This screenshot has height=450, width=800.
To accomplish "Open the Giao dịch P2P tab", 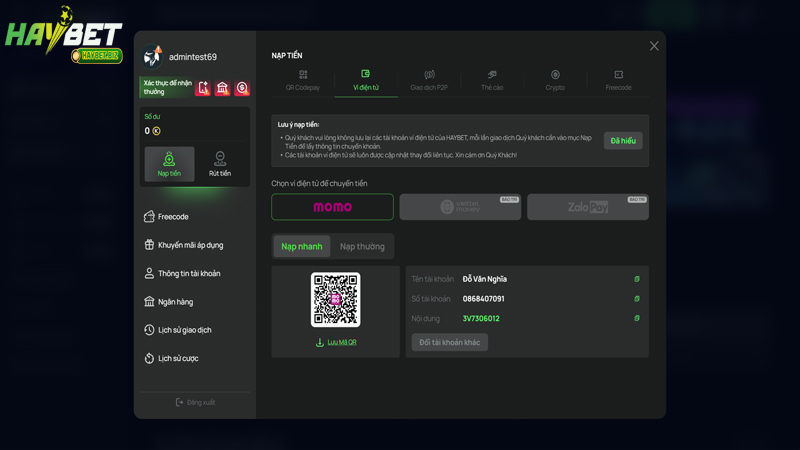I will point(429,80).
